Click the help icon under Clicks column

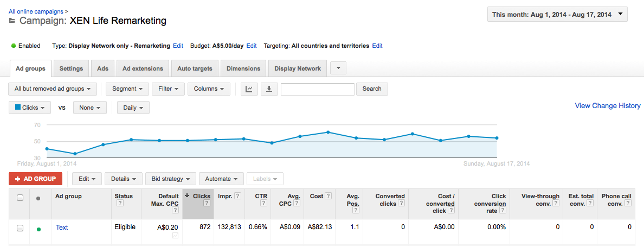(207, 203)
